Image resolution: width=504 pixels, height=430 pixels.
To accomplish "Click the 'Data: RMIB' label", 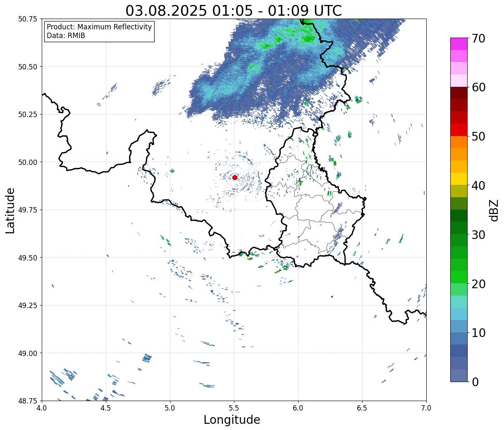I will (x=66, y=36).
